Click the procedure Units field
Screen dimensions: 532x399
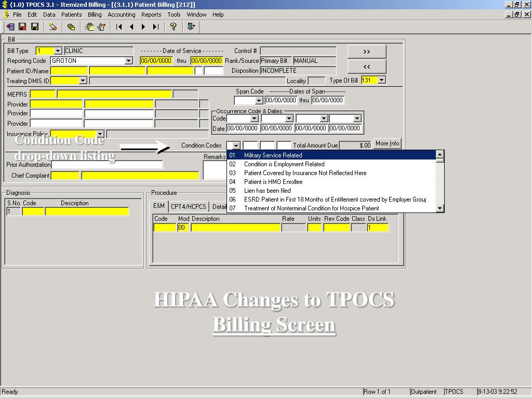[314, 228]
